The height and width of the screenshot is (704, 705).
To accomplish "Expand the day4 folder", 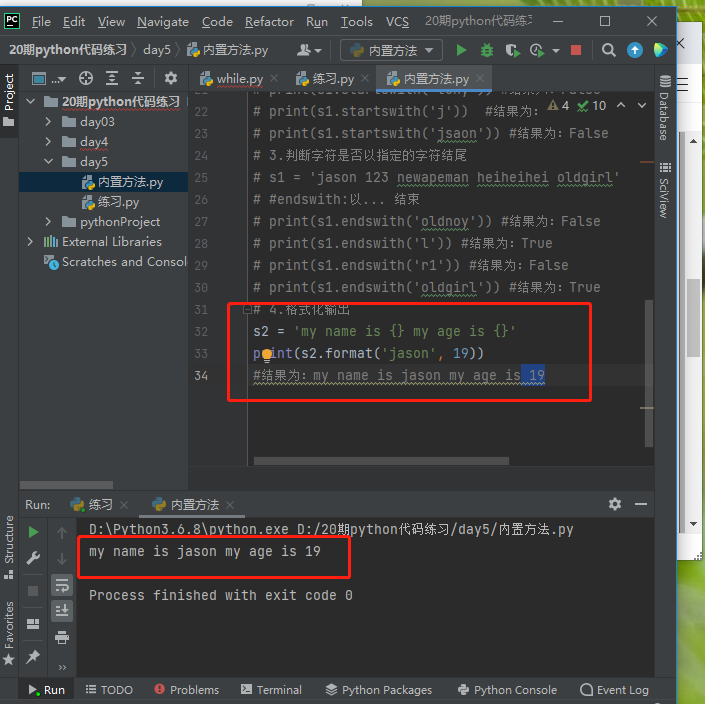I will click(x=48, y=142).
